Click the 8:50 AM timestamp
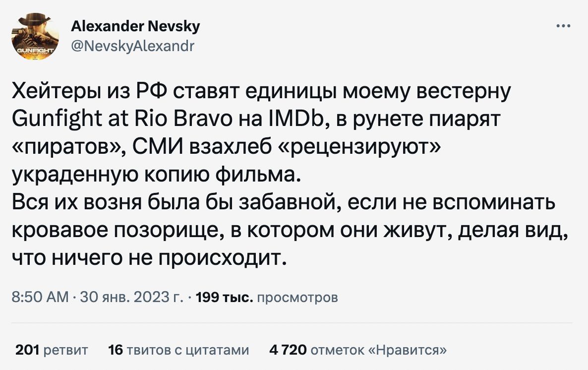Image resolution: width=588 pixels, height=370 pixels. tap(39, 298)
